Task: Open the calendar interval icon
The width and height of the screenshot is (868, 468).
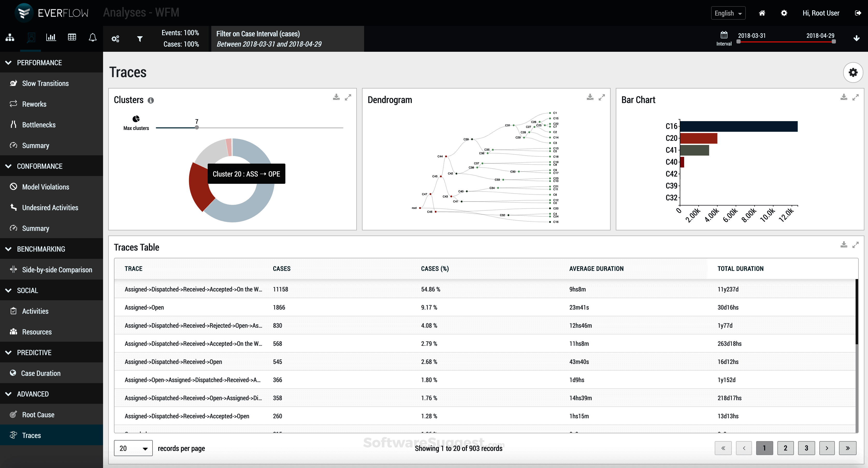Action: (724, 35)
